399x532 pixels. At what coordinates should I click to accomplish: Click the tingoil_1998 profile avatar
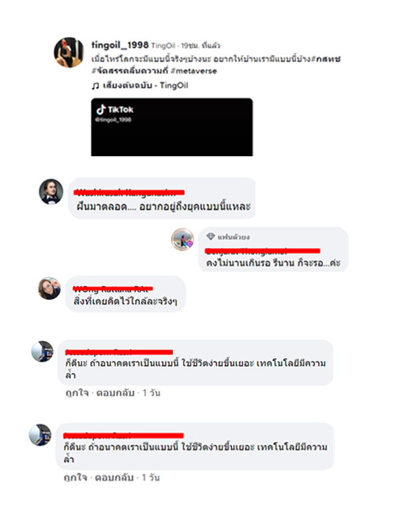[69, 53]
